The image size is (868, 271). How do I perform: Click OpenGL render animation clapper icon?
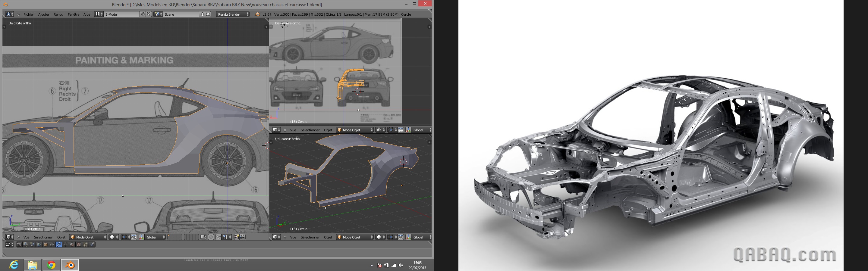(243, 237)
